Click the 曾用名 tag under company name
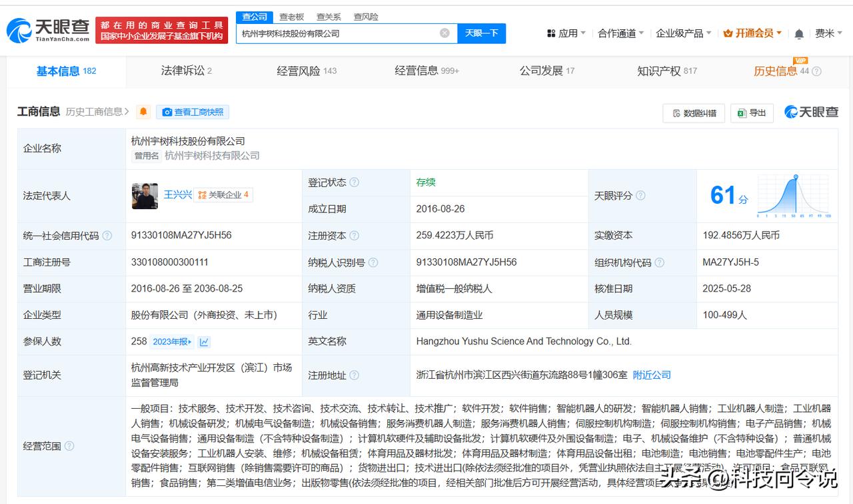Screen dimensions: 853x504 147,156
